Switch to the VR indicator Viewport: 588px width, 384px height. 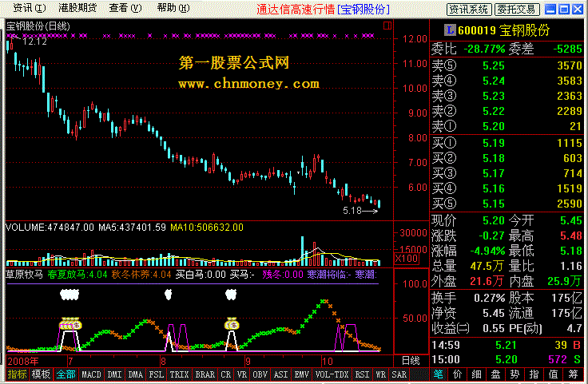click(x=242, y=374)
